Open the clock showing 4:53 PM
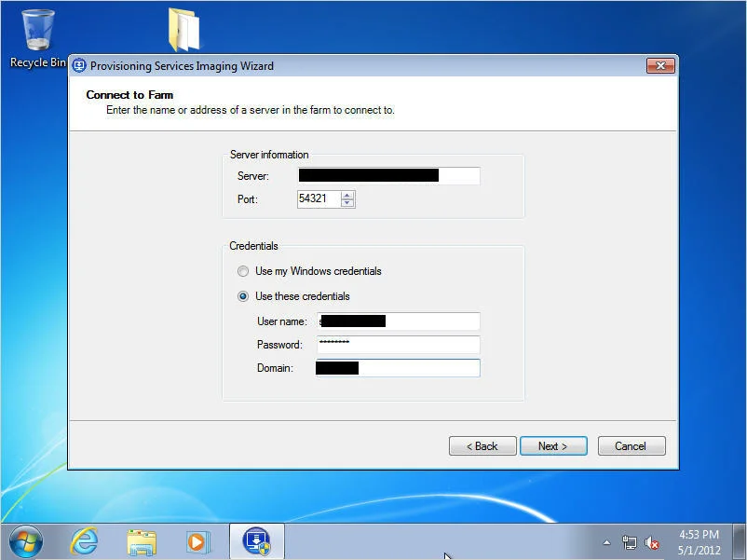The image size is (747, 560). point(699,542)
